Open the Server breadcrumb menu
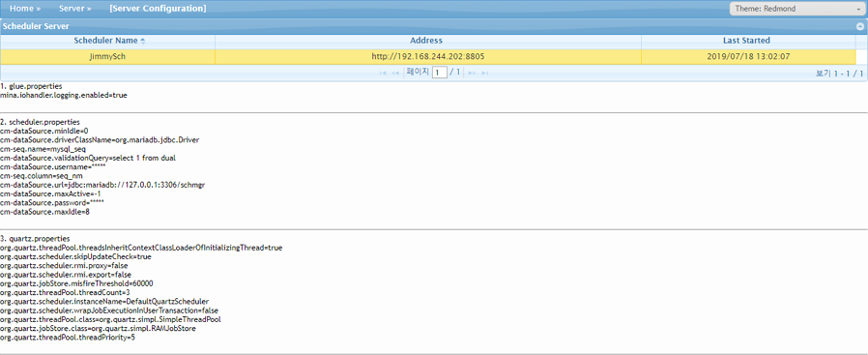Image resolution: width=868 pixels, height=355 pixels. coord(75,9)
